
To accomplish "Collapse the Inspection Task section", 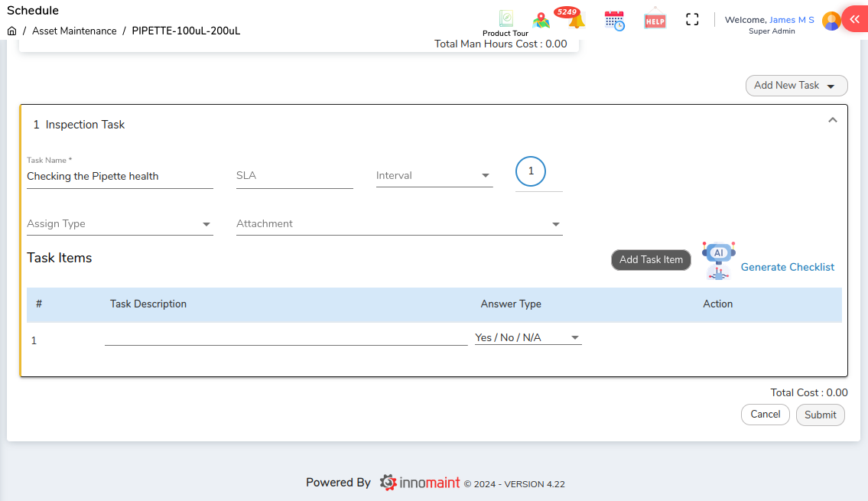I will [833, 120].
